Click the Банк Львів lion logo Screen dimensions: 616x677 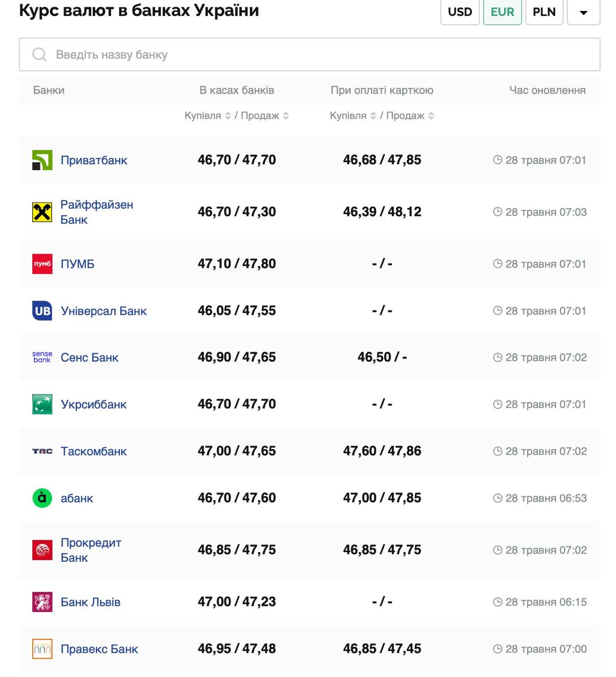[x=42, y=602]
